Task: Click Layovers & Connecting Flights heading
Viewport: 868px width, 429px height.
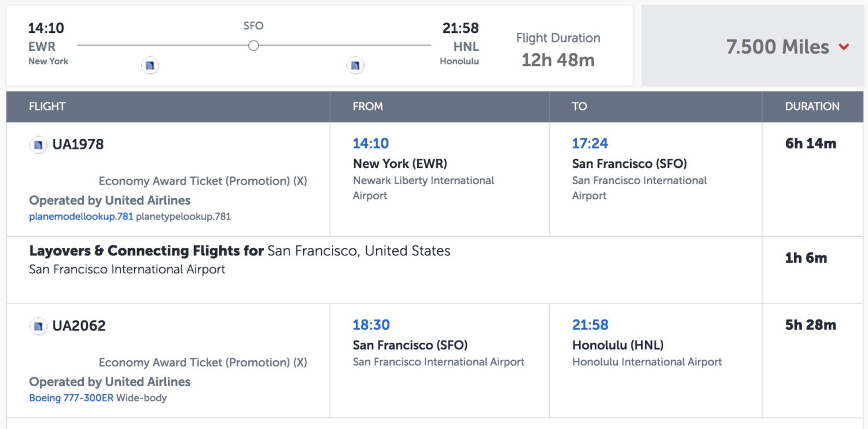Action: point(146,251)
